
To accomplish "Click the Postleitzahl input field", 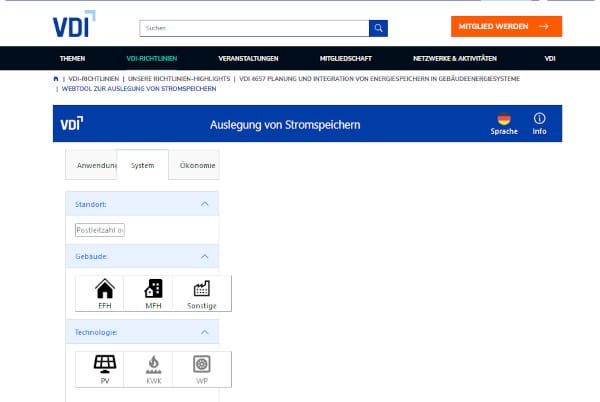I will click(x=100, y=230).
